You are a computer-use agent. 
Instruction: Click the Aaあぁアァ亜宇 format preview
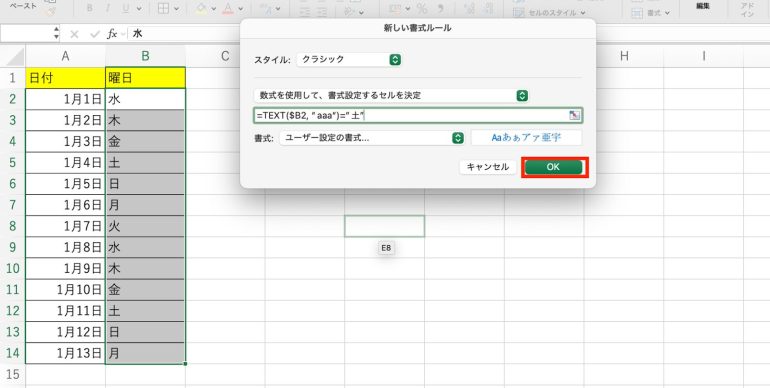pos(526,138)
